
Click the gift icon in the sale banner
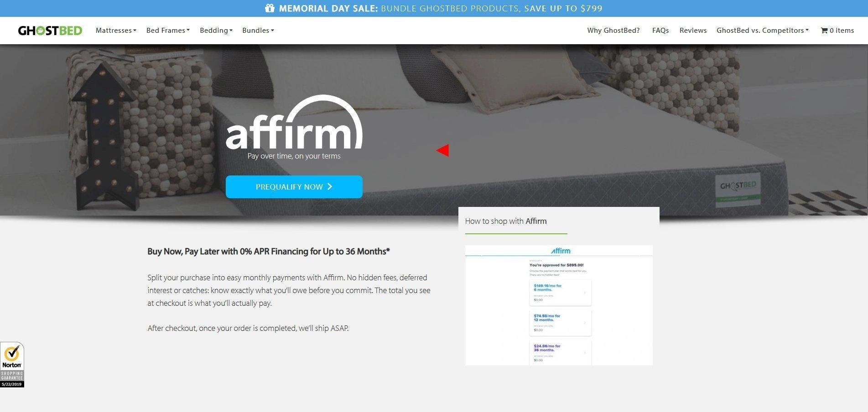pyautogui.click(x=270, y=8)
